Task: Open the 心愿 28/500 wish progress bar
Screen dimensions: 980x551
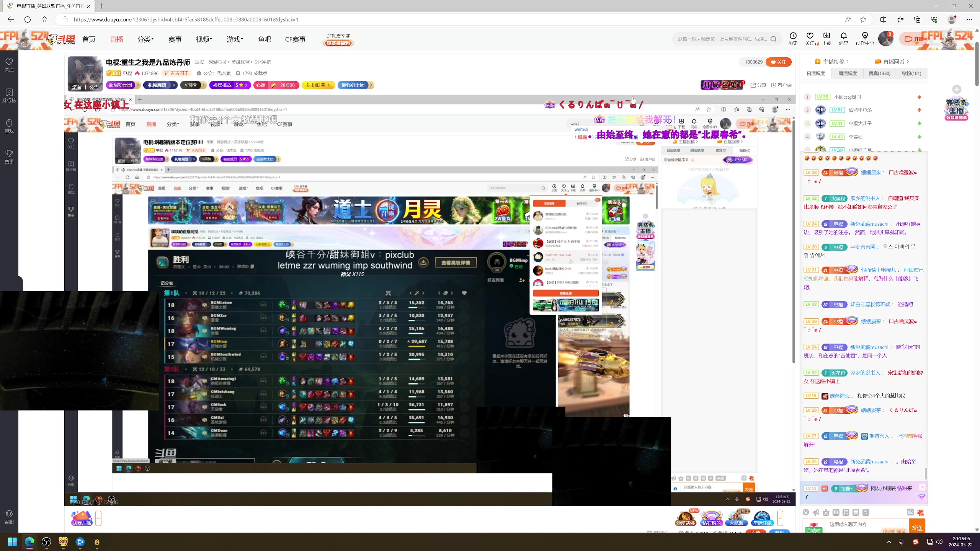Action: pos(276,85)
